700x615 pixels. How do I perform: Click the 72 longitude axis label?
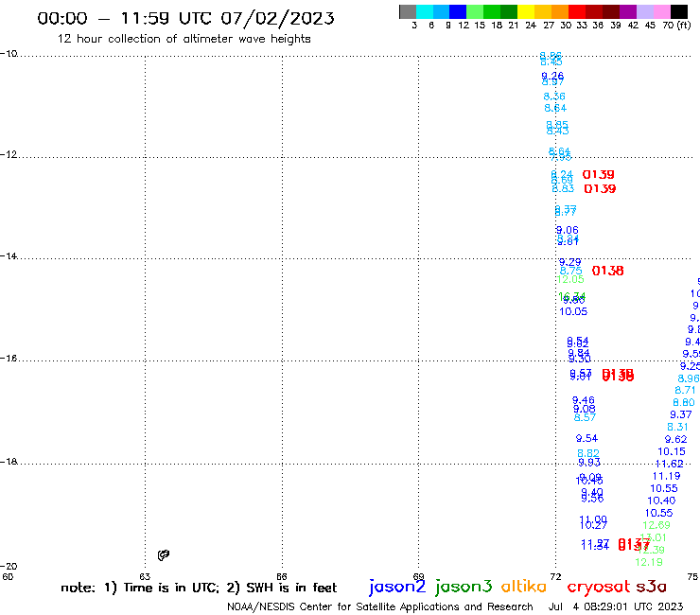click(x=555, y=576)
